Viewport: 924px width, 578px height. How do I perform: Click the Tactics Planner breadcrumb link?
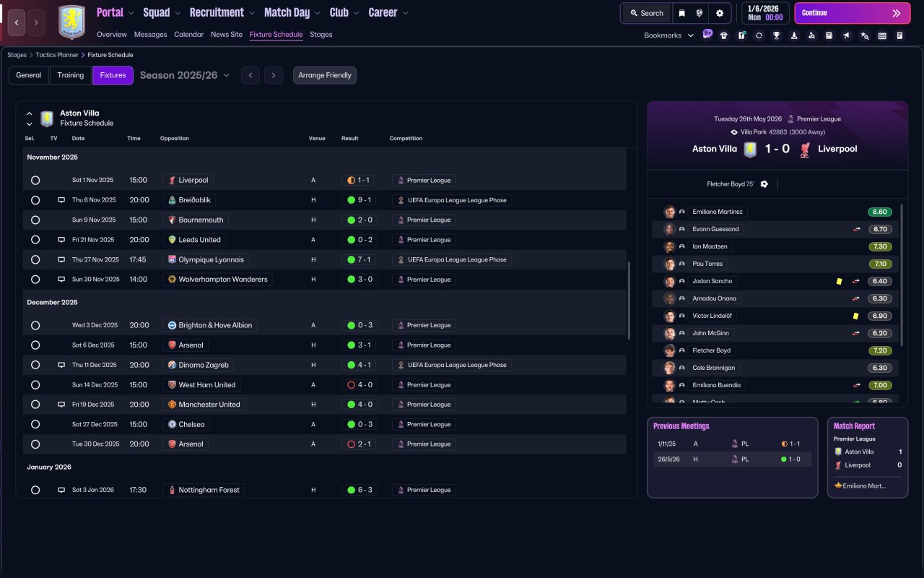pyautogui.click(x=57, y=55)
